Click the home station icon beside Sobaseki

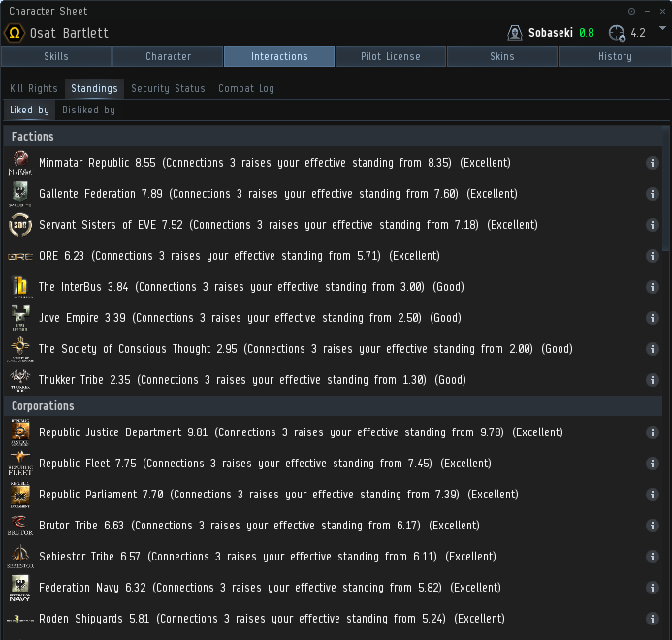click(514, 33)
